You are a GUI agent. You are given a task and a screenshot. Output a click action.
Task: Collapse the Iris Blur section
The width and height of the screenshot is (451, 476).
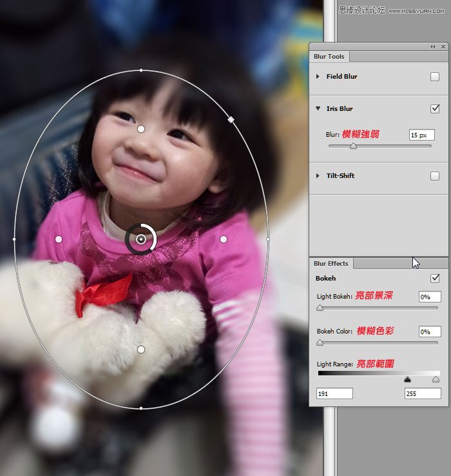pos(318,108)
